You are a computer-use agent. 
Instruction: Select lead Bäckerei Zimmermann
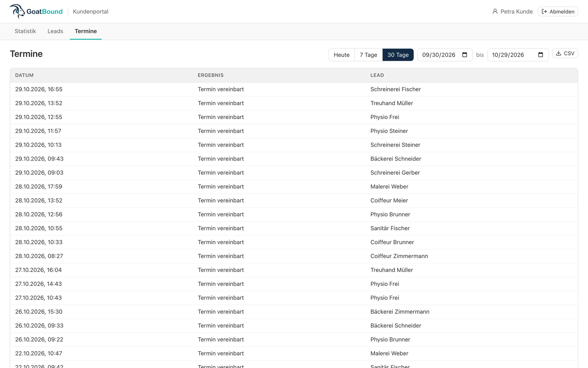click(x=400, y=312)
